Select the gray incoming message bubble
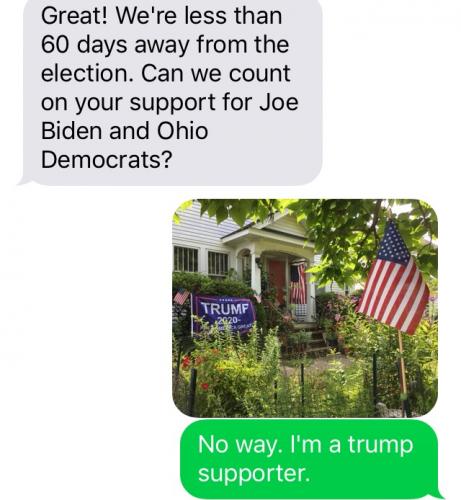 click(x=171, y=90)
